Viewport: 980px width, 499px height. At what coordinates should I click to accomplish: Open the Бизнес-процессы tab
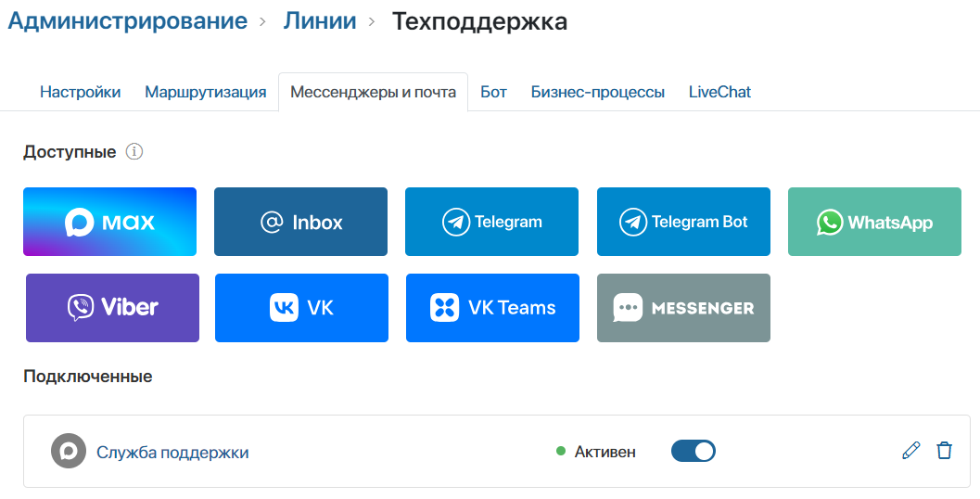(x=597, y=92)
